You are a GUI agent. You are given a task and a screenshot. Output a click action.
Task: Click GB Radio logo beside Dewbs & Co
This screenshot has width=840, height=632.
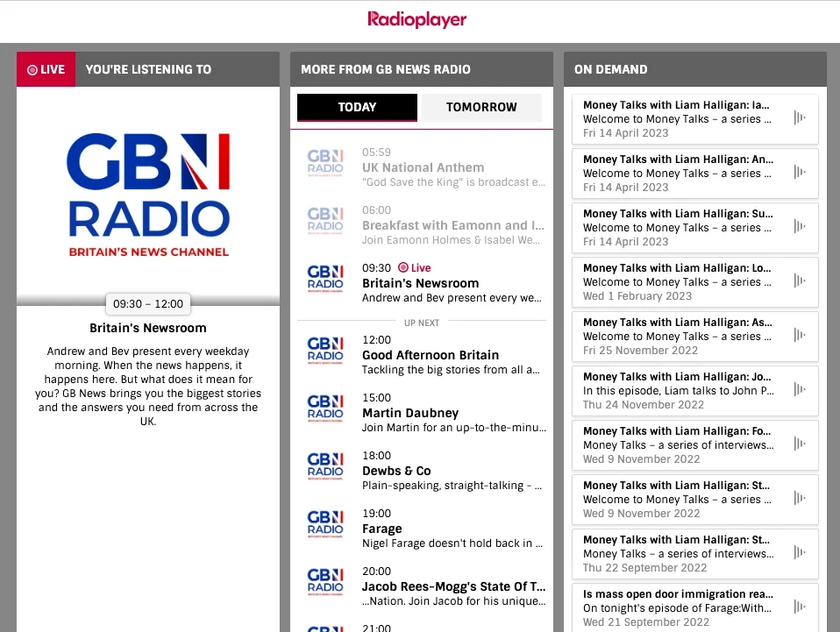tap(325, 466)
